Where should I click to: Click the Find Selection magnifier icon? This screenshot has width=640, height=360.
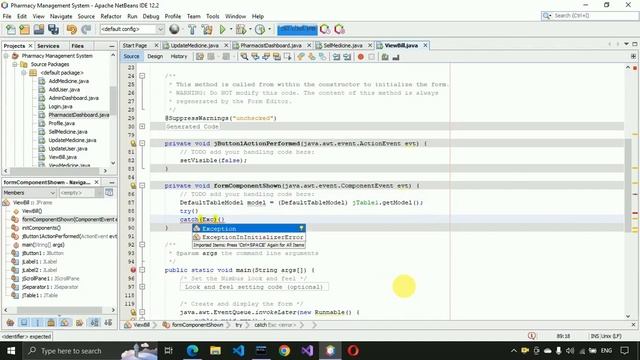(244, 57)
